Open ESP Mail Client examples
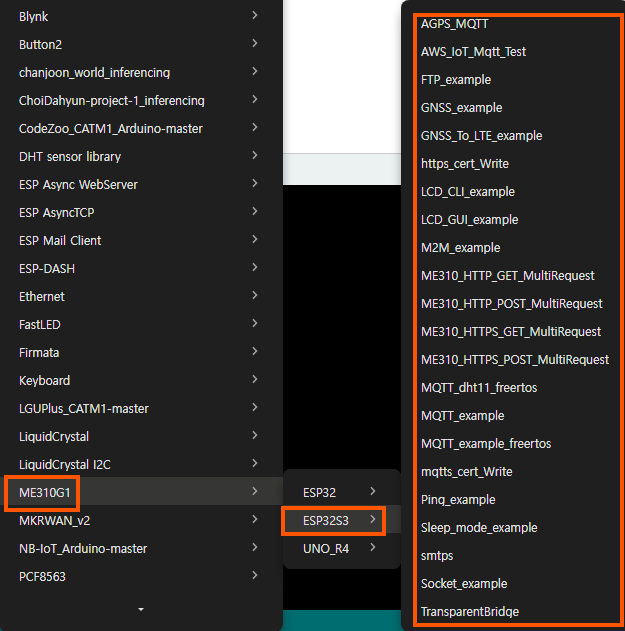 141,240
